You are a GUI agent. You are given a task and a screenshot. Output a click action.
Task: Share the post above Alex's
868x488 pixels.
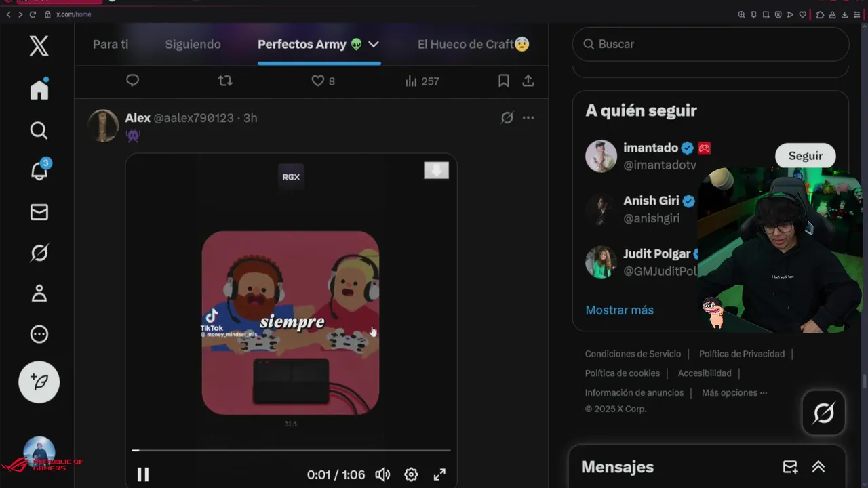(x=528, y=81)
